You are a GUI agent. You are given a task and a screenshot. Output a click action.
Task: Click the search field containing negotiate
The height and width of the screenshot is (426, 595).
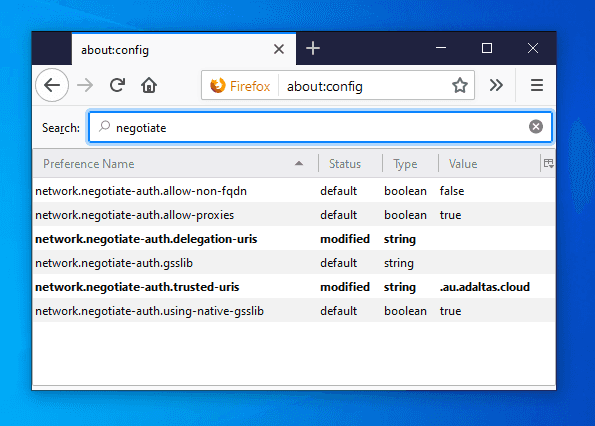point(320,127)
